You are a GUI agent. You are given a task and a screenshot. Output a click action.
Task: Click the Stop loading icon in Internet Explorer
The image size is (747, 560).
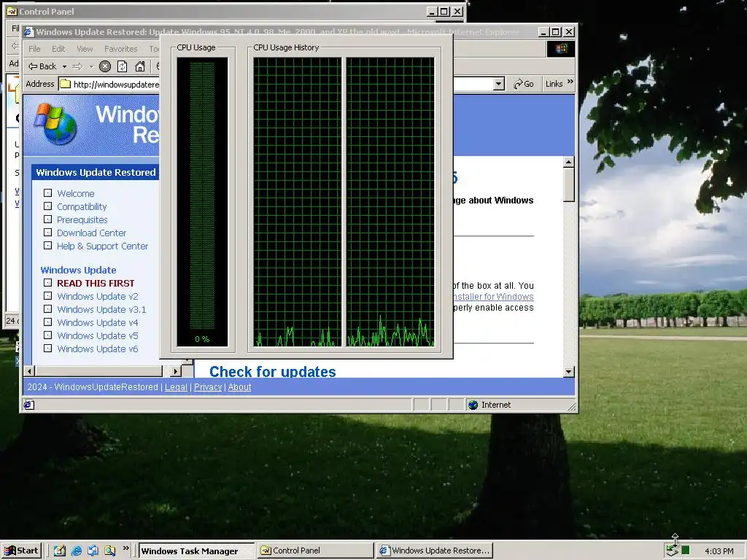[x=105, y=66]
